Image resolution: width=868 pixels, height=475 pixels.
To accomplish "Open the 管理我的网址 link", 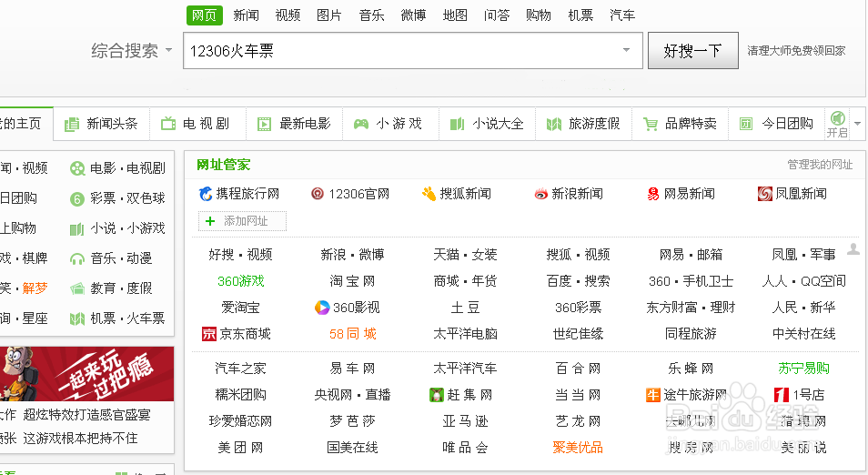I will click(820, 165).
